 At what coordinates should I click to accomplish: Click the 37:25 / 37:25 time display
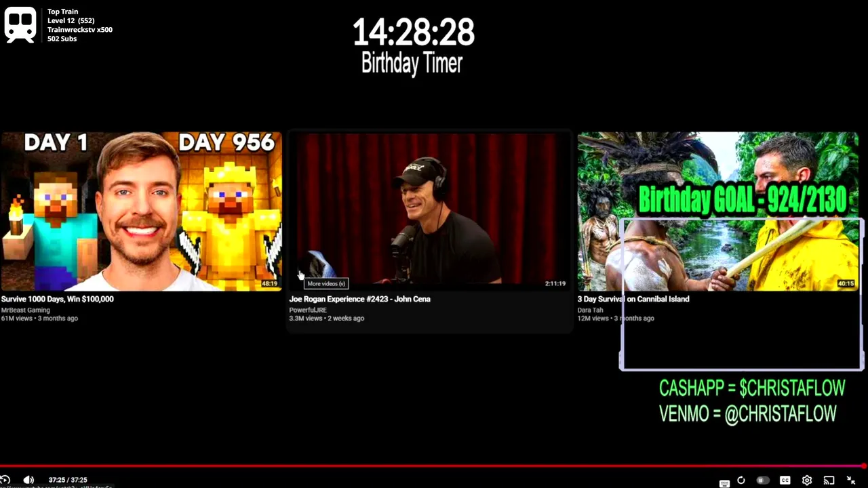coord(68,480)
